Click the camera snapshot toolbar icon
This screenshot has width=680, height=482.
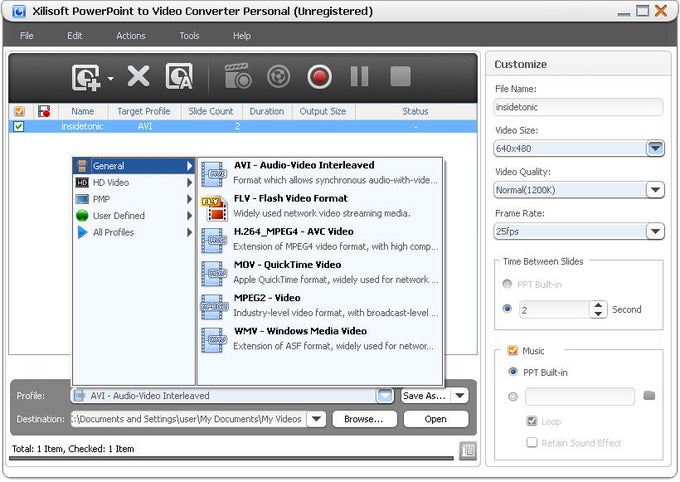(x=237, y=76)
